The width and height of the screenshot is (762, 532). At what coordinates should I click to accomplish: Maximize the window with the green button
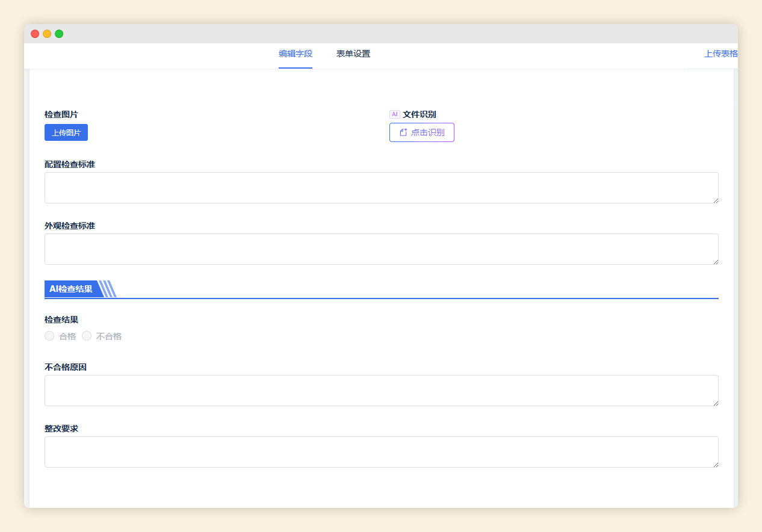click(59, 34)
